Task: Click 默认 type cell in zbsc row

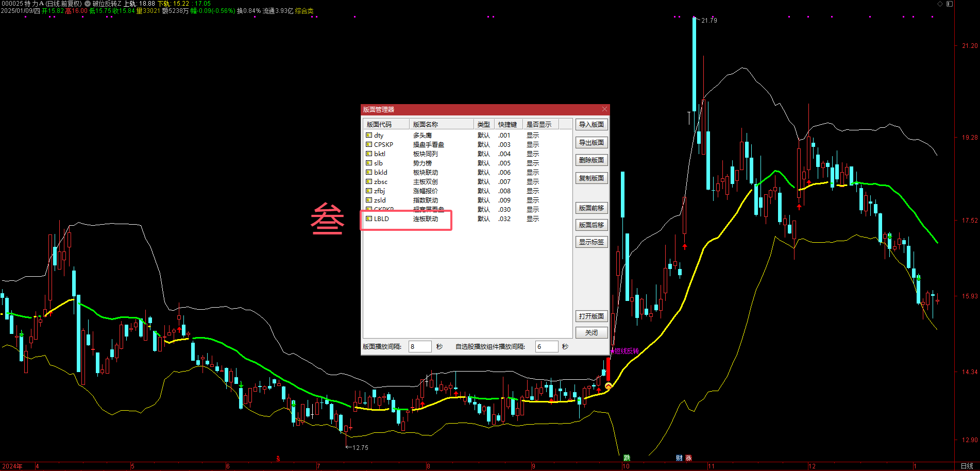Action: click(484, 182)
